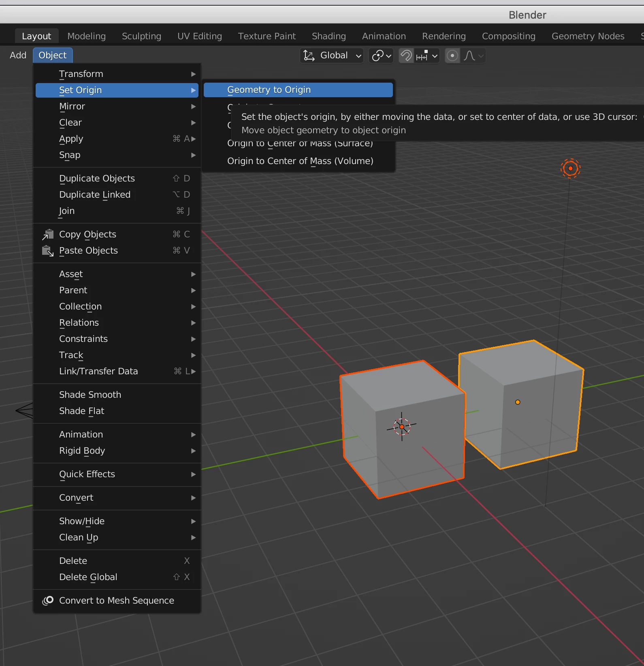Close the Object menu in the header
This screenshot has height=666, width=644.
(x=53, y=55)
